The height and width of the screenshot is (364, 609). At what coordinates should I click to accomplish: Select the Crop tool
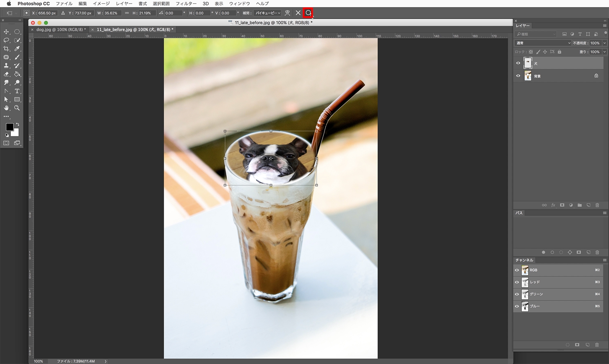pos(6,49)
